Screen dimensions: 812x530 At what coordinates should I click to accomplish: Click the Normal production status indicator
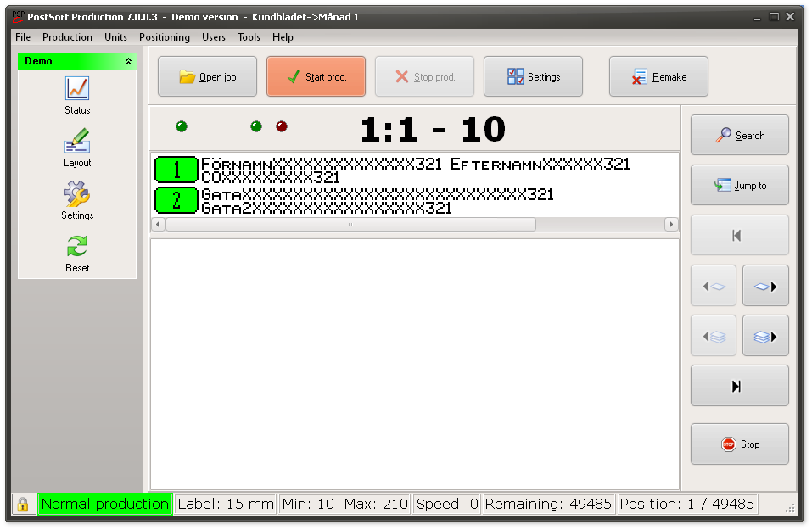[x=105, y=504]
